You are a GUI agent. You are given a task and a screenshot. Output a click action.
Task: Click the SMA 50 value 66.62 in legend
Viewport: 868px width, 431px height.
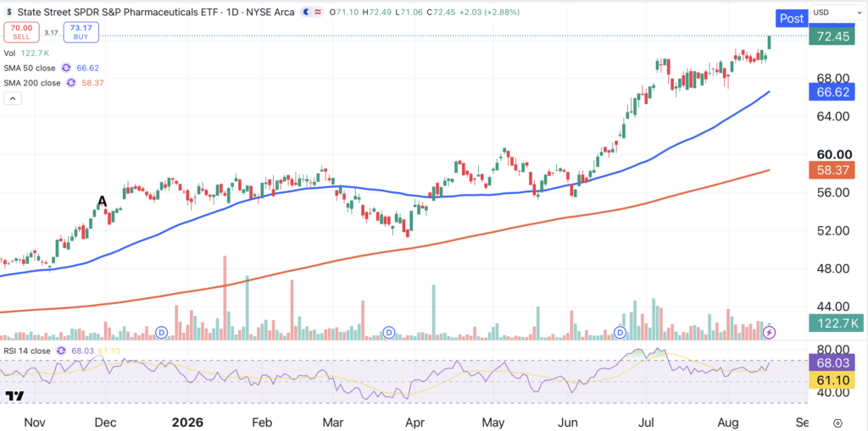click(x=87, y=68)
